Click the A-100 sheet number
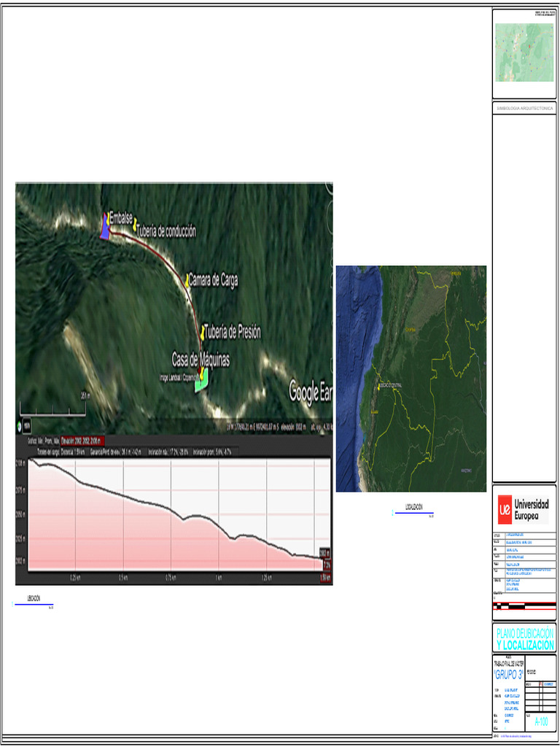 (541, 721)
